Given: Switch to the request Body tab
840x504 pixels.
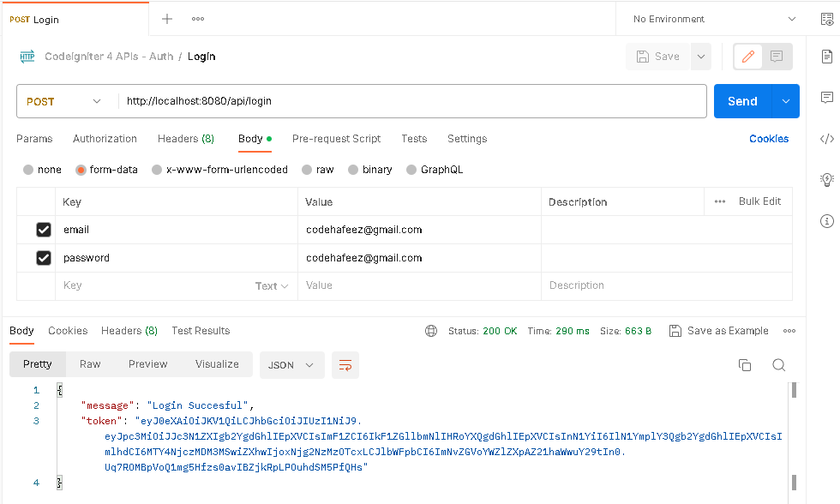Looking at the screenshot, I should [255, 139].
